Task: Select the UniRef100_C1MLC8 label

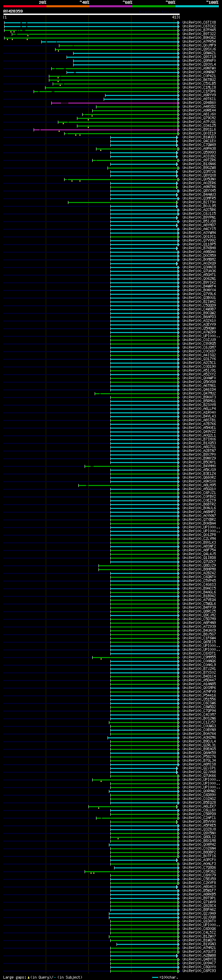Action: click(x=199, y=88)
